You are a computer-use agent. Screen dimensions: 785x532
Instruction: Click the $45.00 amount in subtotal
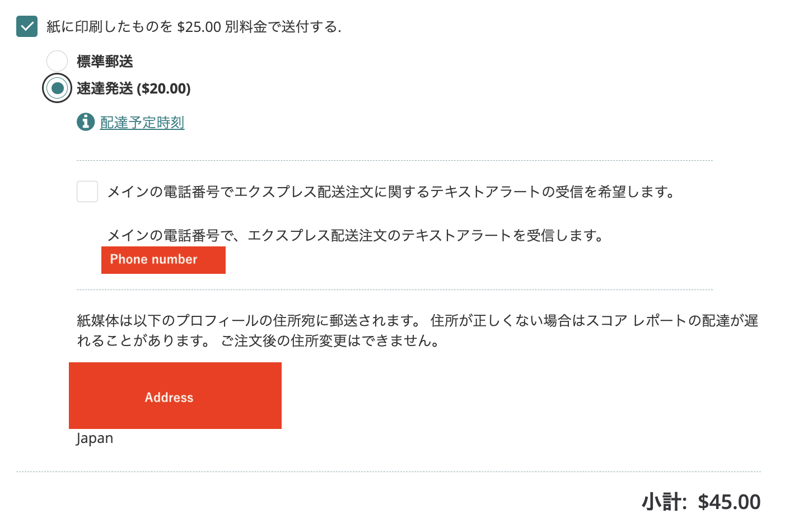(729, 502)
